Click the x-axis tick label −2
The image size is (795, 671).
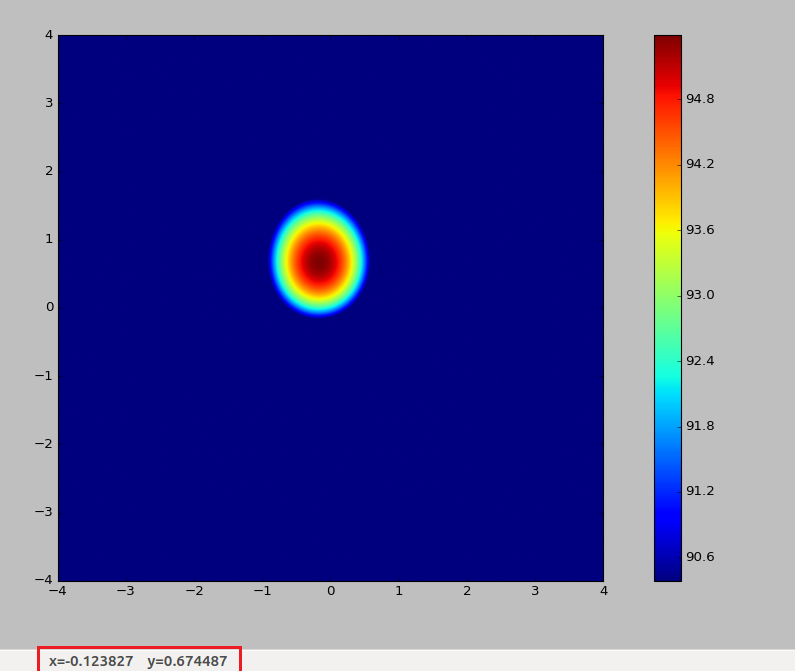[194, 591]
